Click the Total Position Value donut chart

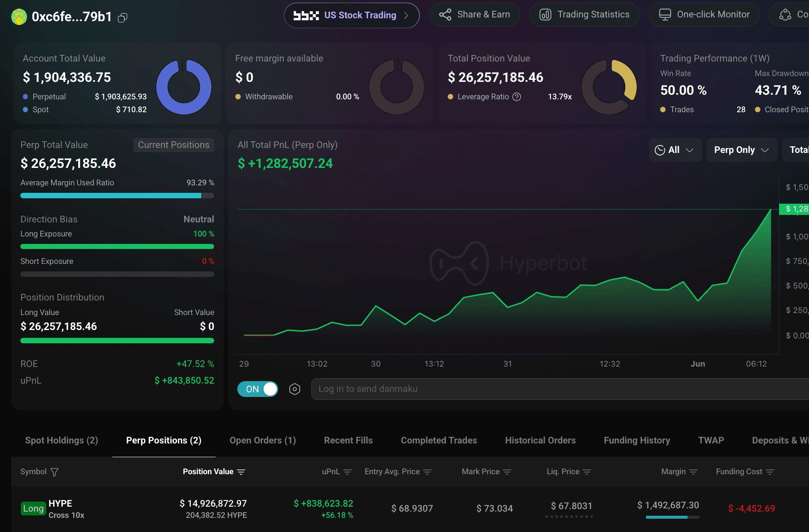(x=609, y=87)
